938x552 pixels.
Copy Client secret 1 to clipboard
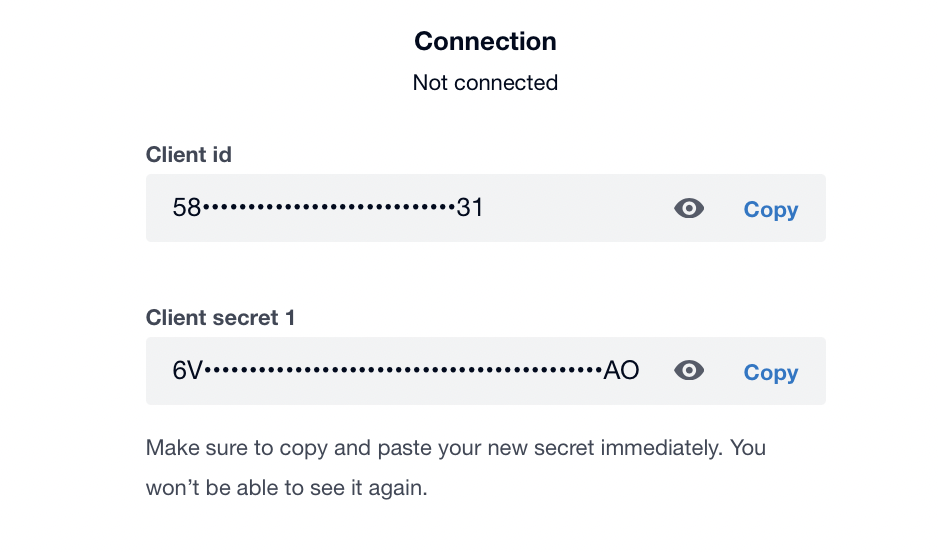(770, 373)
